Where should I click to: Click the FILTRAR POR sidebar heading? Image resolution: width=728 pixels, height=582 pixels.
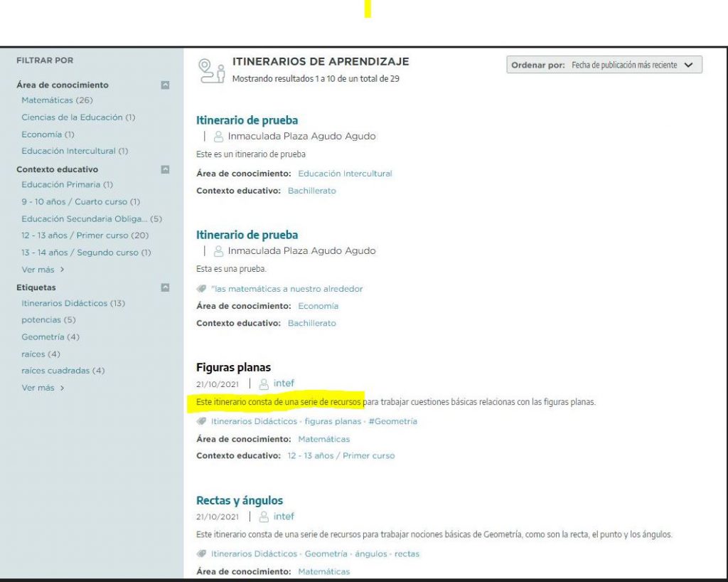[45, 60]
